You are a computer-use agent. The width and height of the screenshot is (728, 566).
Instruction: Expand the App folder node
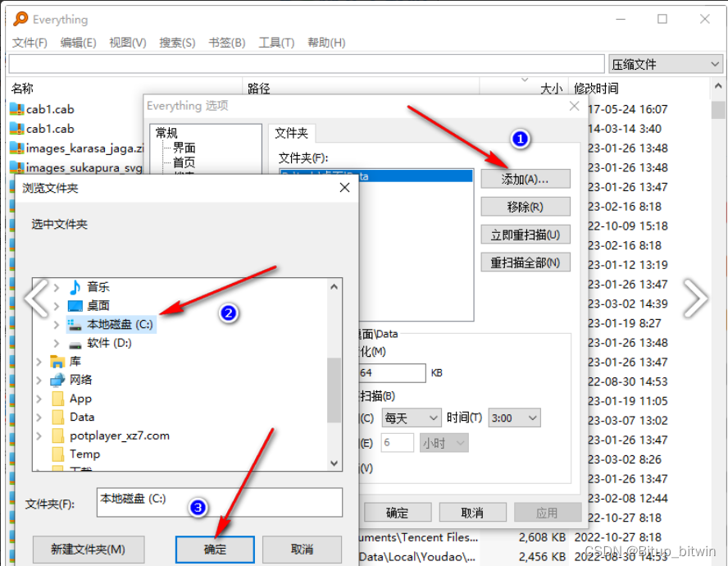coord(39,399)
